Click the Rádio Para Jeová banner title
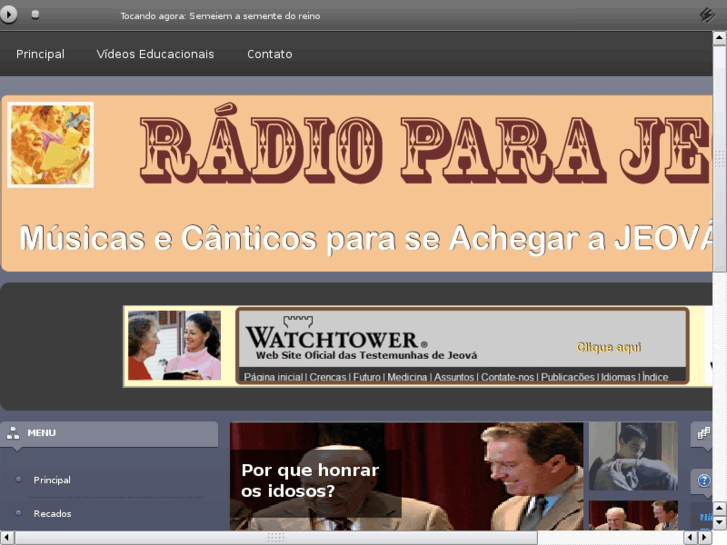 (x=424, y=145)
